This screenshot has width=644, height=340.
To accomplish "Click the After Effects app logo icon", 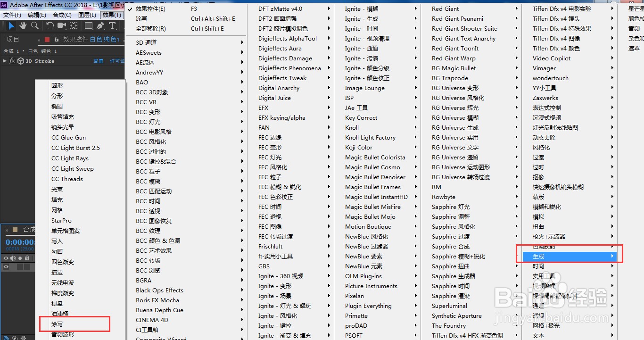I will point(5,5).
